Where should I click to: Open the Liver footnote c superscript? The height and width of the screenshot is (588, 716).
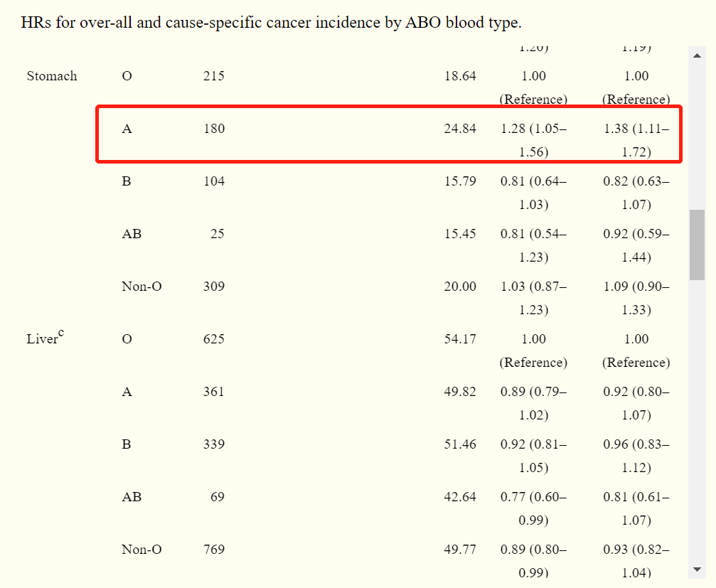(60, 333)
